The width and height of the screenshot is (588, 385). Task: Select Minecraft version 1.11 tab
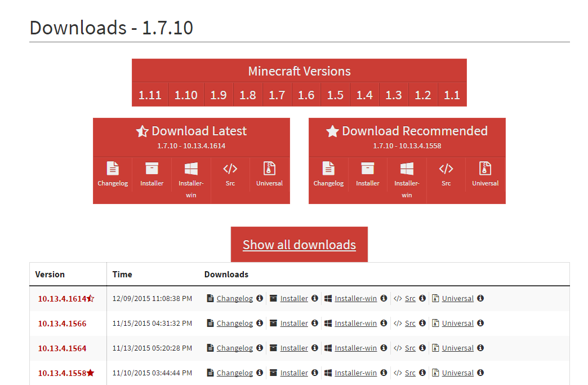pyautogui.click(x=150, y=95)
